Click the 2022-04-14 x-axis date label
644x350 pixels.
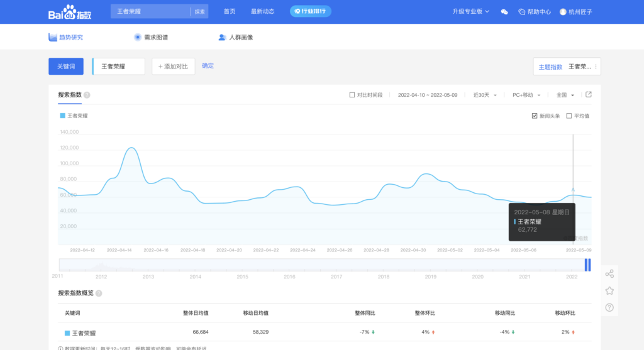[119, 250]
